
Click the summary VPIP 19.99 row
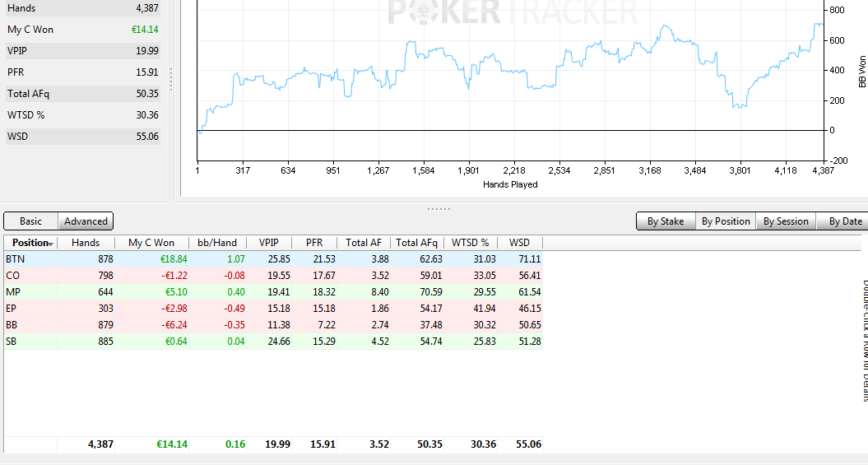[83, 51]
